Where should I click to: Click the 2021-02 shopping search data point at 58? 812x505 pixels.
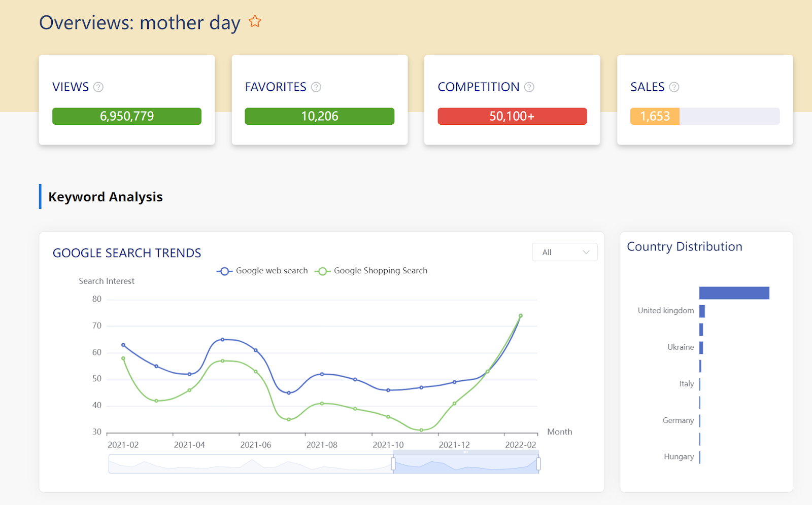123,358
